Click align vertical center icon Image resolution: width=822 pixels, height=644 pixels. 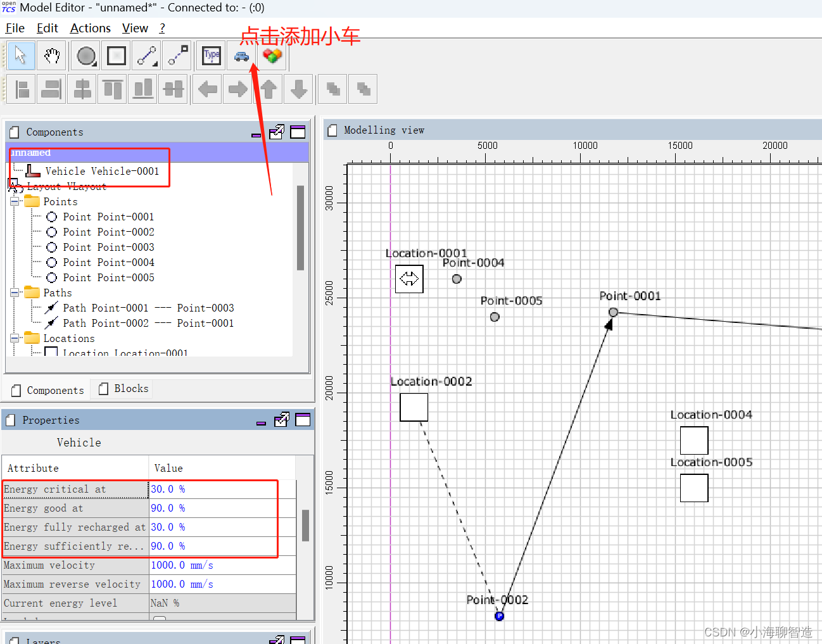[x=173, y=89]
